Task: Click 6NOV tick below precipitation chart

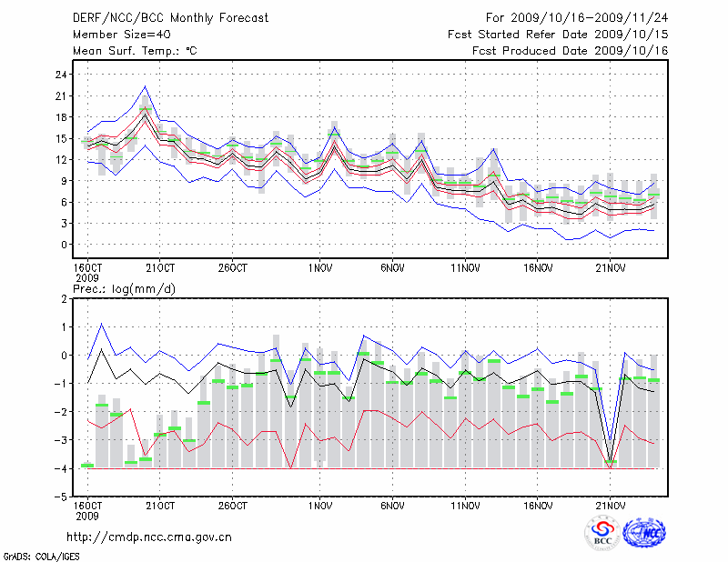Action: (392, 505)
